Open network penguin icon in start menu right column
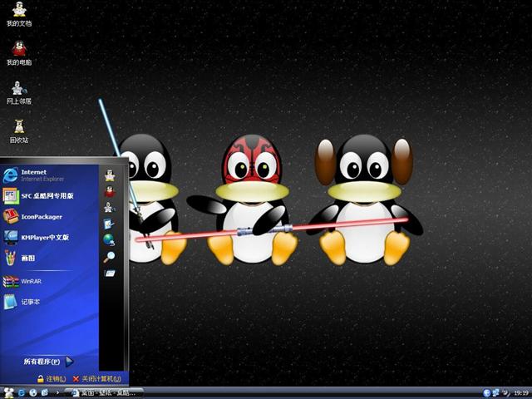 (x=110, y=207)
